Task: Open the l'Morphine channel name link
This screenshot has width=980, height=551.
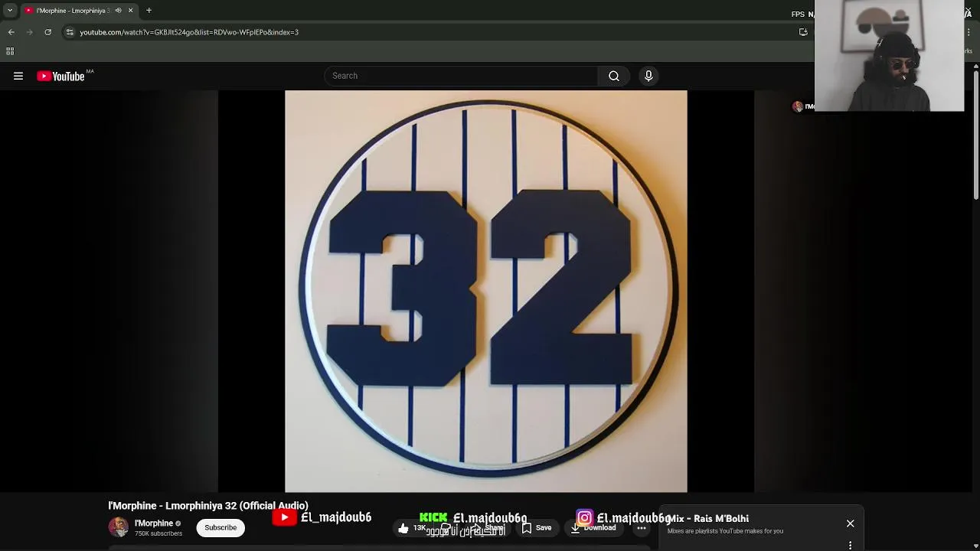Action: click(x=154, y=523)
